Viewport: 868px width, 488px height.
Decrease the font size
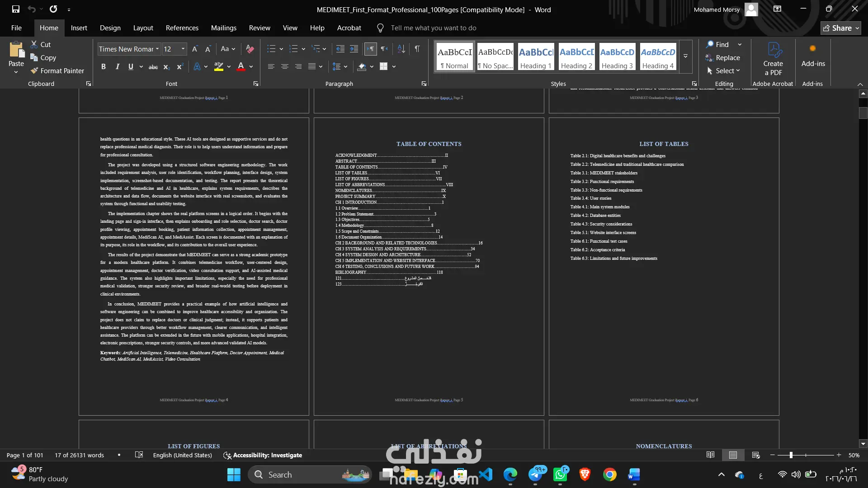coord(208,49)
